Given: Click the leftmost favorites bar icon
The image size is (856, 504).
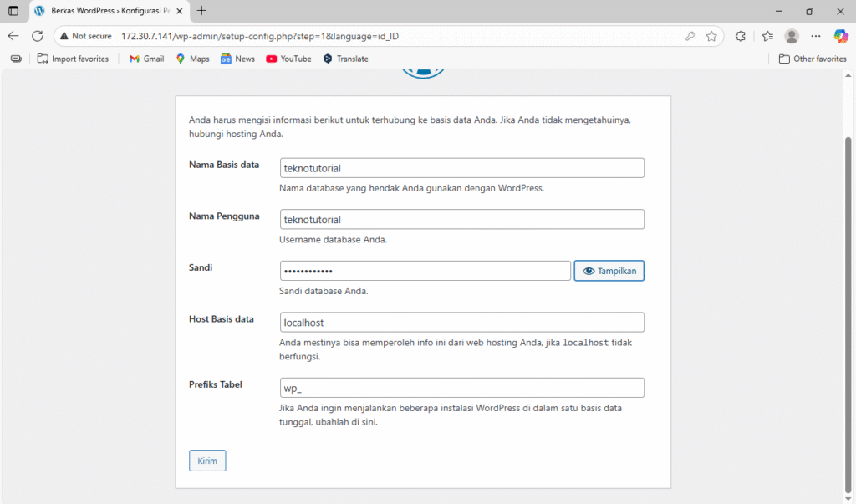Looking at the screenshot, I should pos(16,59).
